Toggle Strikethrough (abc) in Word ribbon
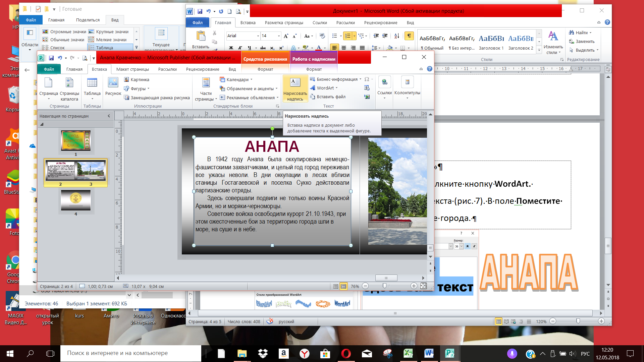 263,48
